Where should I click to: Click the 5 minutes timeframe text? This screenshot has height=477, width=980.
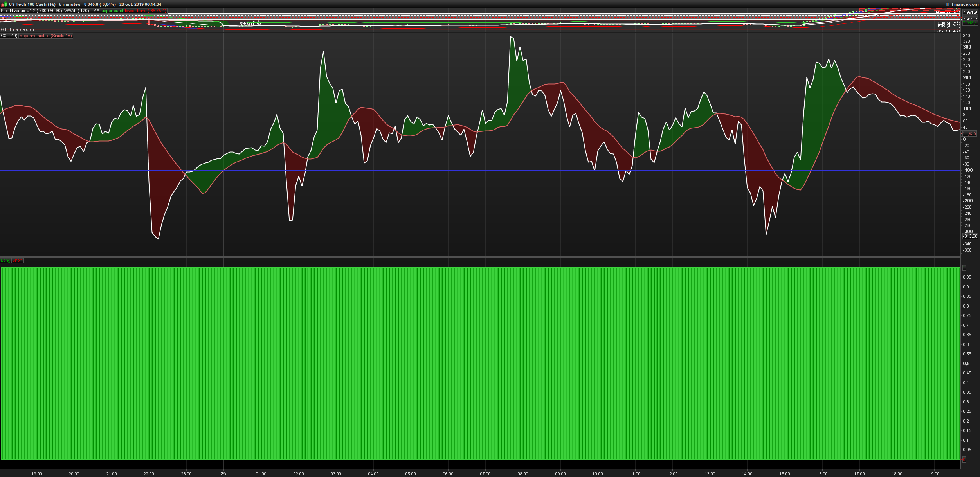tap(70, 4)
